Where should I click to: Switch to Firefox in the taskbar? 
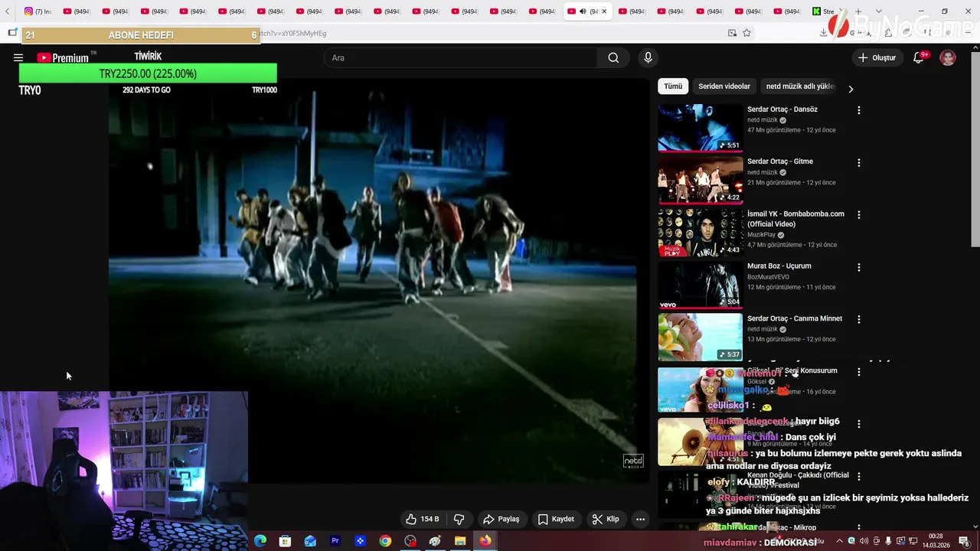[485, 541]
